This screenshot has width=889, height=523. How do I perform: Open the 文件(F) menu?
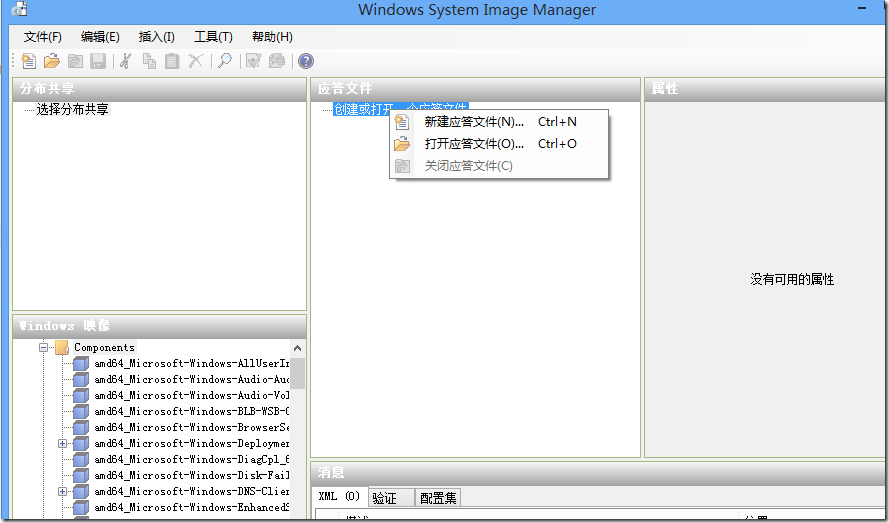tap(43, 37)
